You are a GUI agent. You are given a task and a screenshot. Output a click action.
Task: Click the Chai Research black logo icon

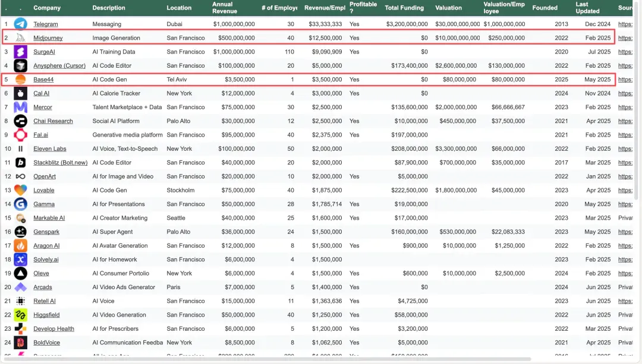click(20, 121)
